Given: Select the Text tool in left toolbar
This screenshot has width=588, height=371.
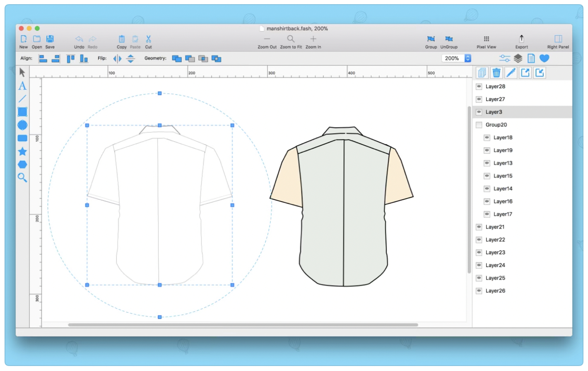Looking at the screenshot, I should coord(22,86).
